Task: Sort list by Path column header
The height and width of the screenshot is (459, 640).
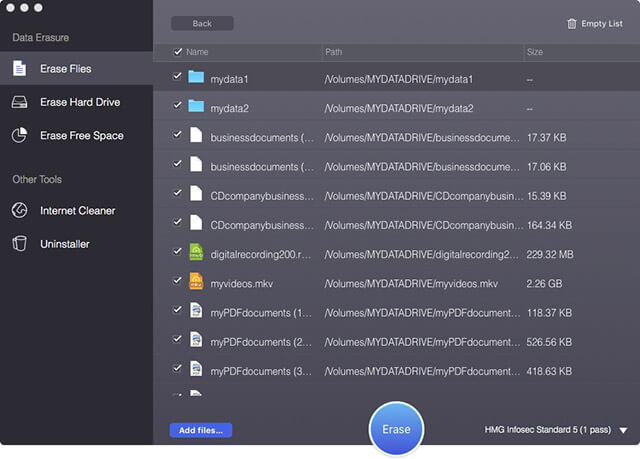Action: tap(333, 52)
